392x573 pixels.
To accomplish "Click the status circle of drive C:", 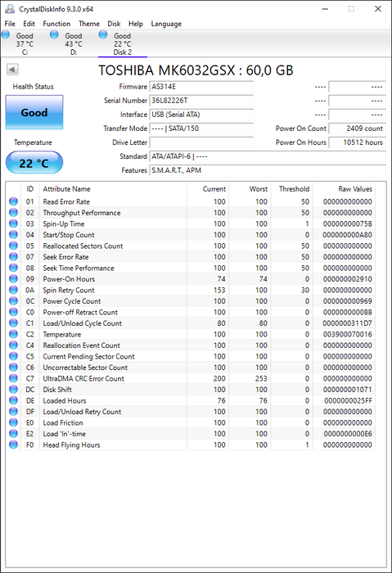I will point(6,34).
